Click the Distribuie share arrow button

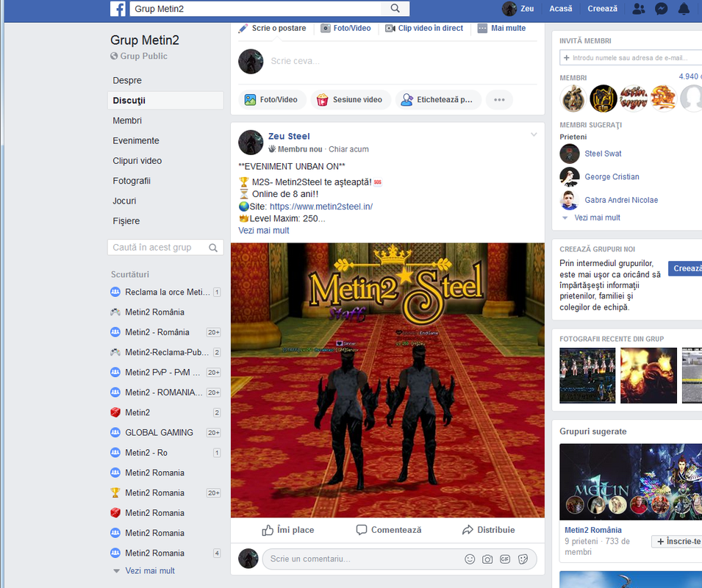click(488, 530)
